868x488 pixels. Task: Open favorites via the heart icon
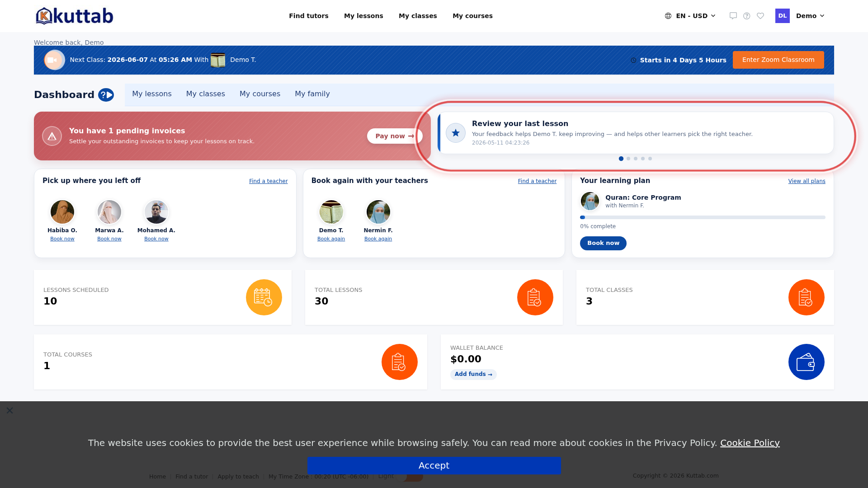760,16
